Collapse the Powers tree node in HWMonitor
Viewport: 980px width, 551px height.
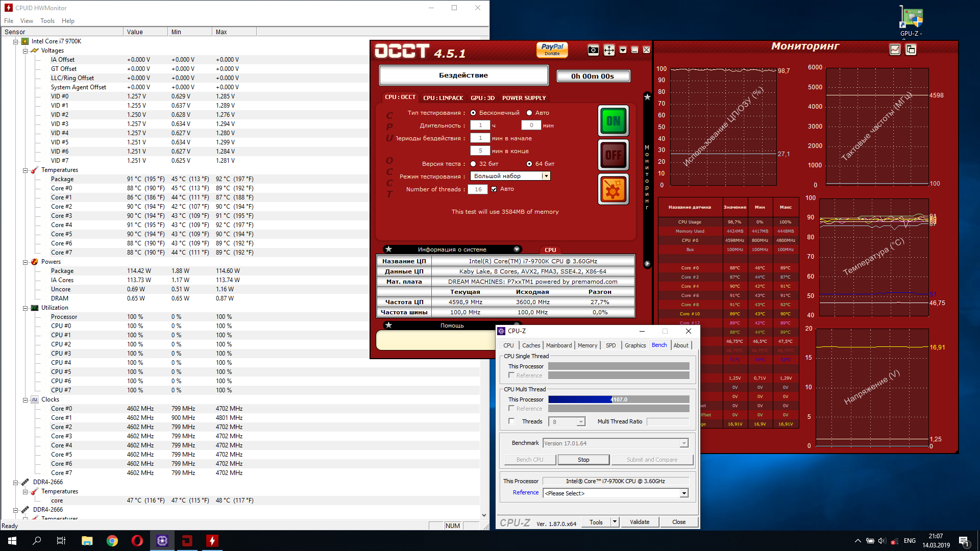[25, 262]
